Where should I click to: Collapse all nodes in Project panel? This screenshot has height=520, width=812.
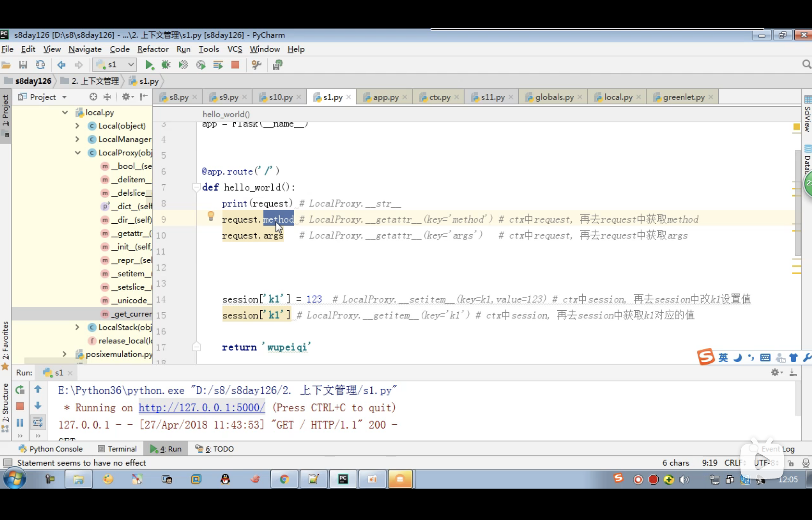(x=107, y=97)
